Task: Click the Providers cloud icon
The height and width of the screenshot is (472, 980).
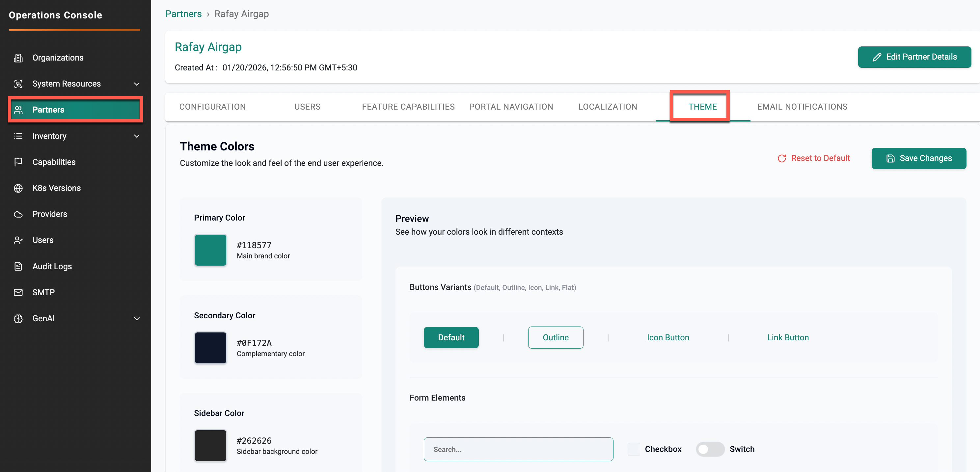Action: coord(18,214)
